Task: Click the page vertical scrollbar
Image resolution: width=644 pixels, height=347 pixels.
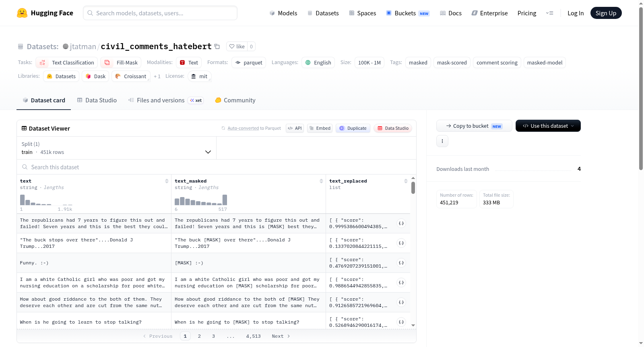Action: [x=641, y=89]
